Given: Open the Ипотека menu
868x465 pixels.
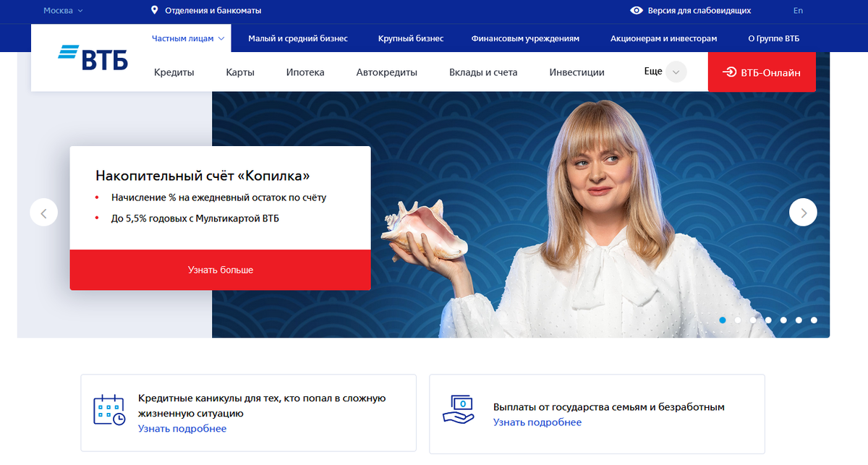Looking at the screenshot, I should point(305,72).
